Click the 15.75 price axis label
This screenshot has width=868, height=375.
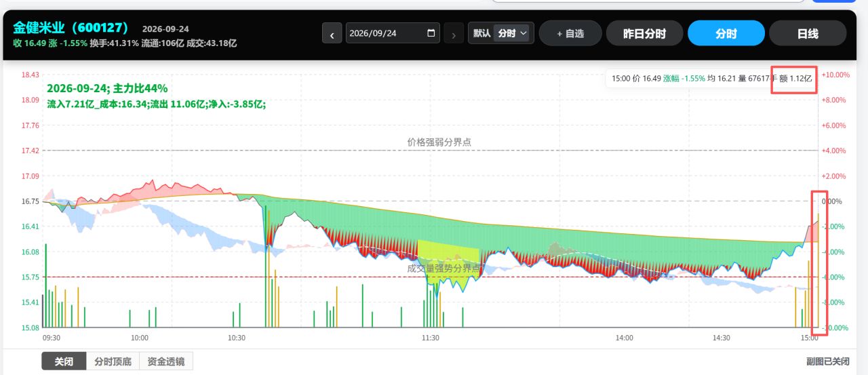[31, 277]
